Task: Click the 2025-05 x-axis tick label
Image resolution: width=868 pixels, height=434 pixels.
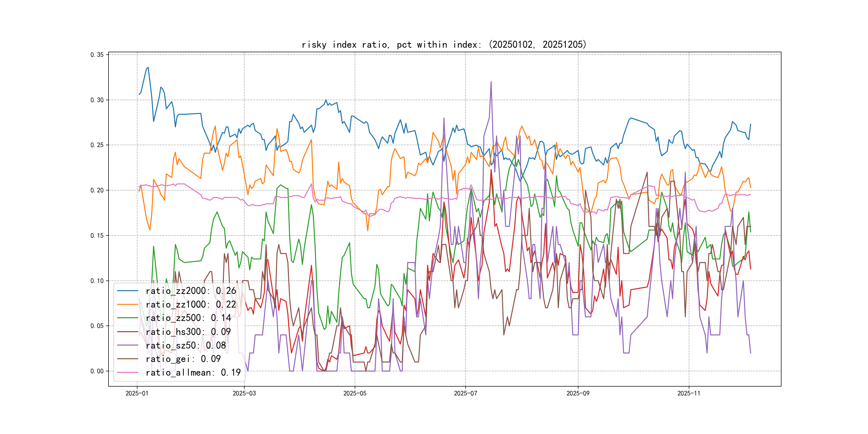Action: point(354,393)
